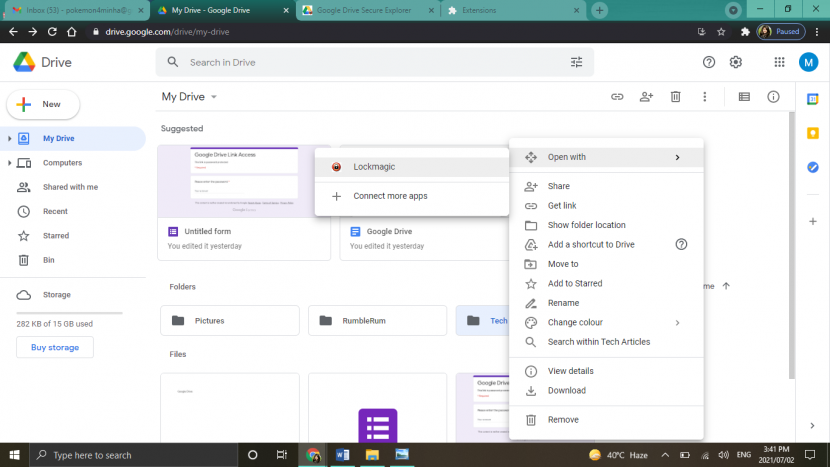The height and width of the screenshot is (467, 830).
Task: Click the Search in Drive field
Action: [375, 62]
